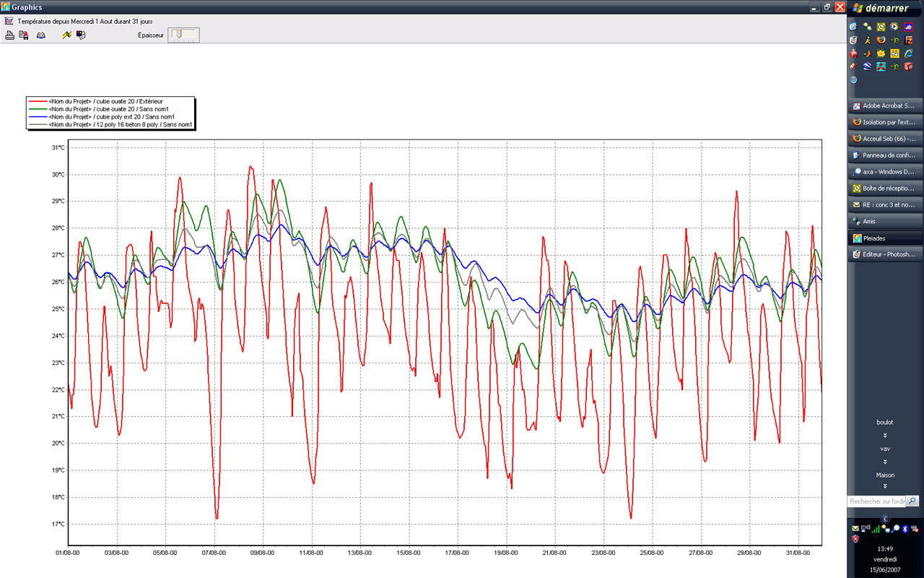Launch Windows Media Player quick launch icon
The width and height of the screenshot is (924, 578).
tap(894, 27)
